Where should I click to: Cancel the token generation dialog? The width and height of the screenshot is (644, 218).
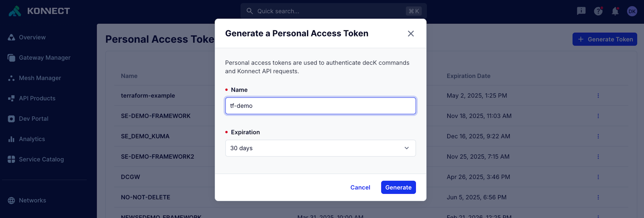[360, 187]
